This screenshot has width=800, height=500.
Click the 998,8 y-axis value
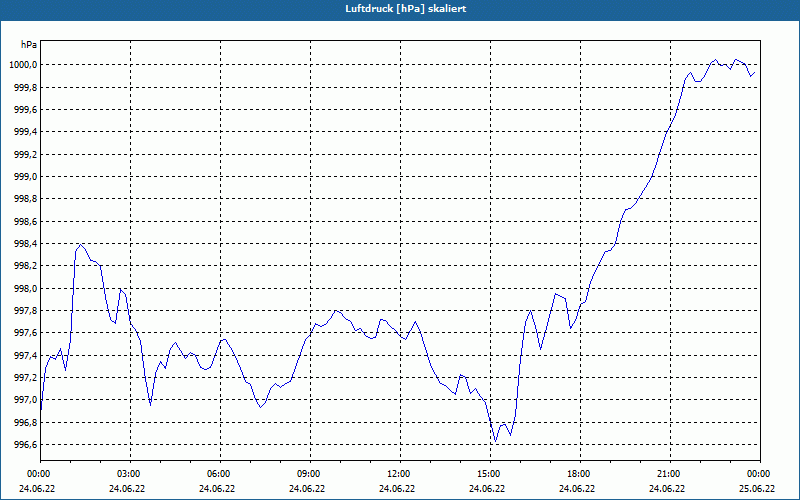click(26, 199)
